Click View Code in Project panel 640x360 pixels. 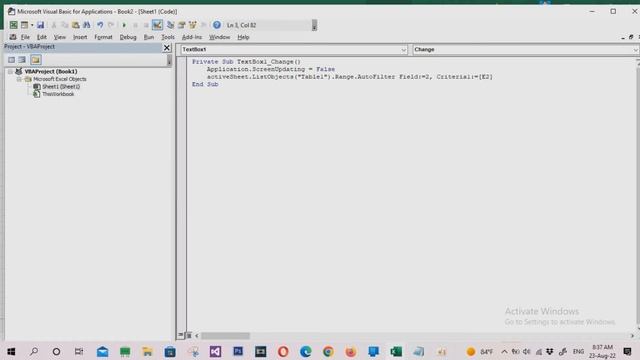pyautogui.click(x=11, y=60)
